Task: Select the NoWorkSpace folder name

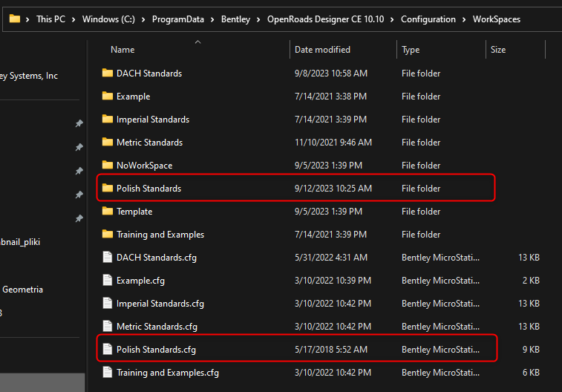Action: (x=145, y=166)
